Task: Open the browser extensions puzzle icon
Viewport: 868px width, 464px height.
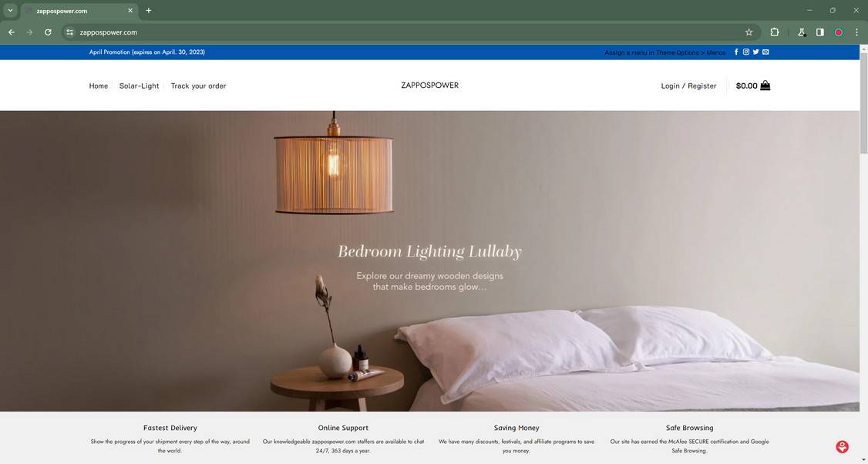Action: click(x=775, y=32)
